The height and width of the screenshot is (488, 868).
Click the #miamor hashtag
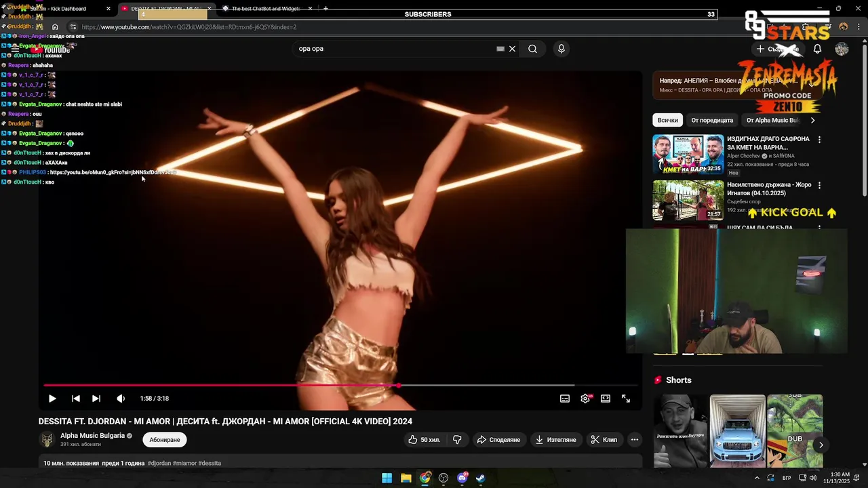click(x=186, y=464)
